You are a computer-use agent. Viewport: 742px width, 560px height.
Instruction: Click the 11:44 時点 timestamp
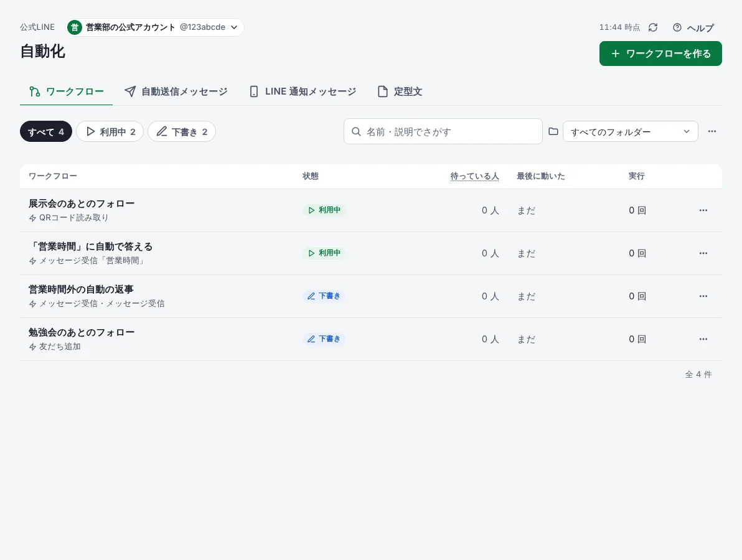[x=619, y=27]
